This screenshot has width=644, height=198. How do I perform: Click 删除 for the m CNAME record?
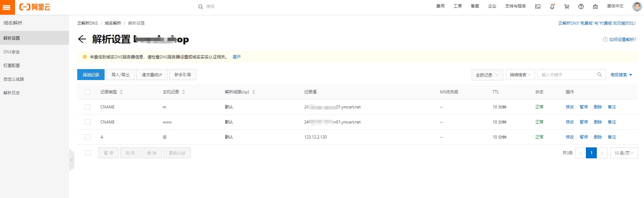598,107
